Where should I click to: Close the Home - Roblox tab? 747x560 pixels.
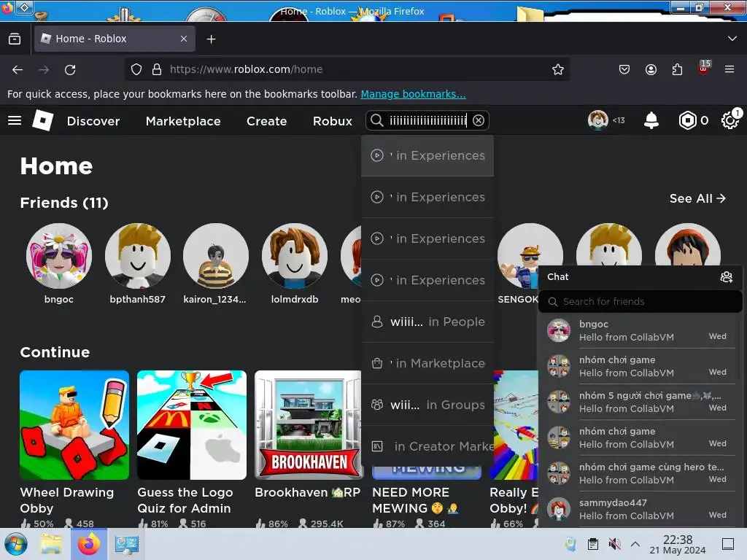(184, 39)
